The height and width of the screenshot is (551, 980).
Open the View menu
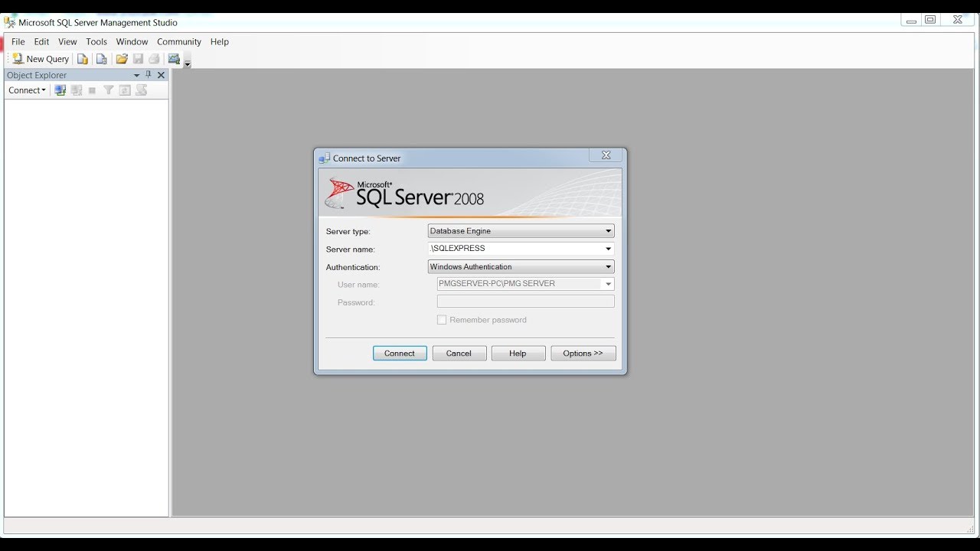click(67, 42)
